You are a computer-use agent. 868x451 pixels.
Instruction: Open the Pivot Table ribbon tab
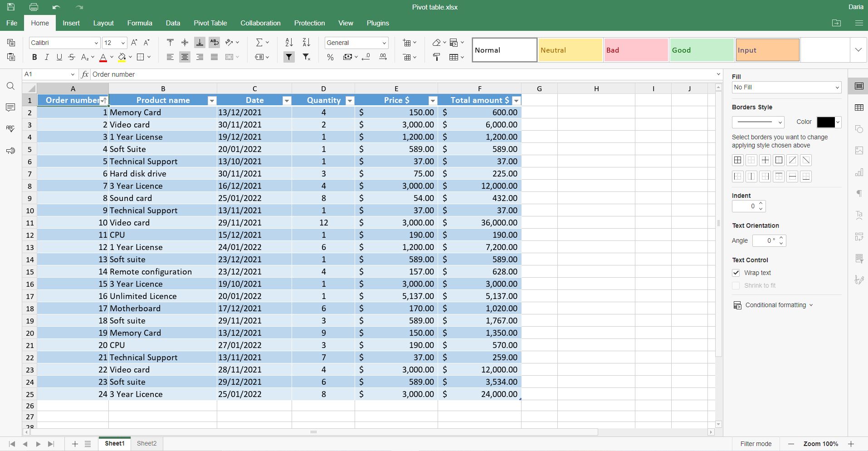[x=210, y=23]
